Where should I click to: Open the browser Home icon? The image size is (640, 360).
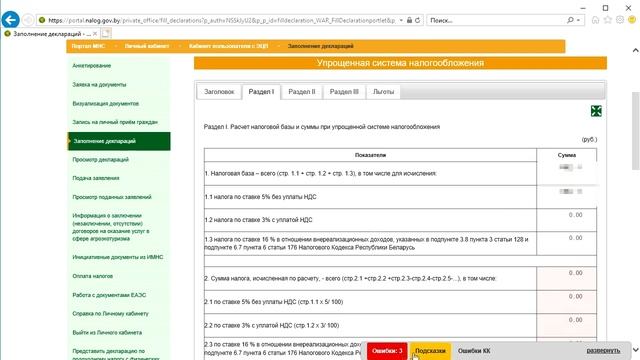point(596,20)
